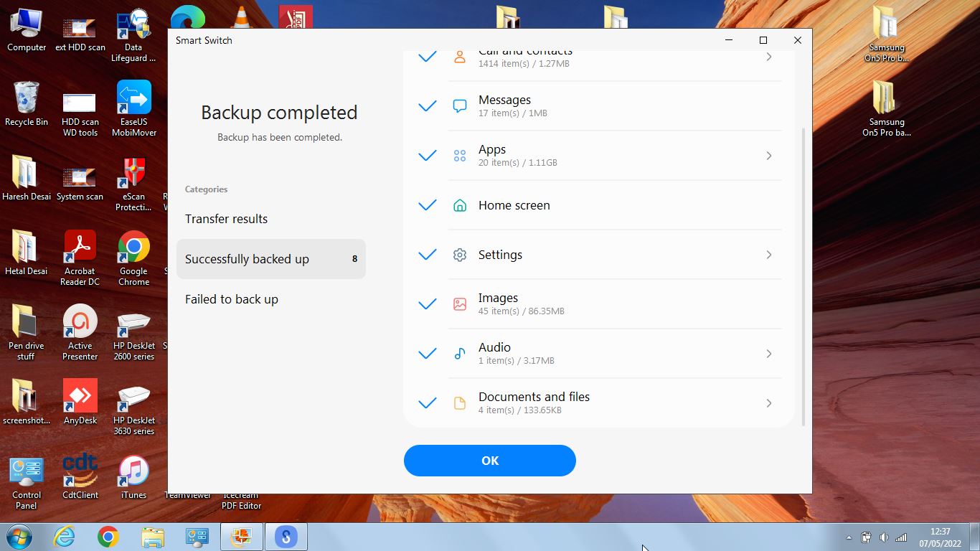The height and width of the screenshot is (551, 980).
Task: Click the checkmark beside Call and contacts
Action: coord(428,57)
